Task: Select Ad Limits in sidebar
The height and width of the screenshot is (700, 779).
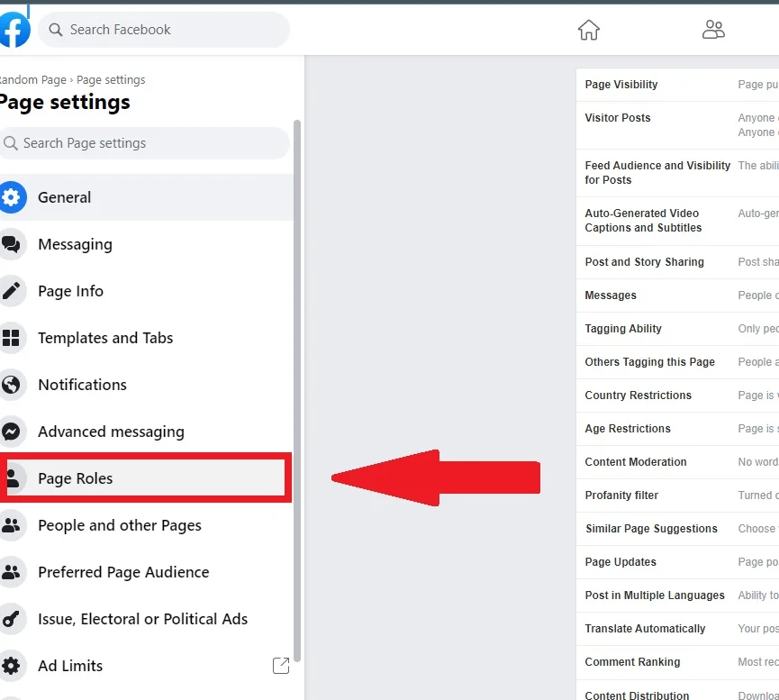Action: (x=147, y=666)
